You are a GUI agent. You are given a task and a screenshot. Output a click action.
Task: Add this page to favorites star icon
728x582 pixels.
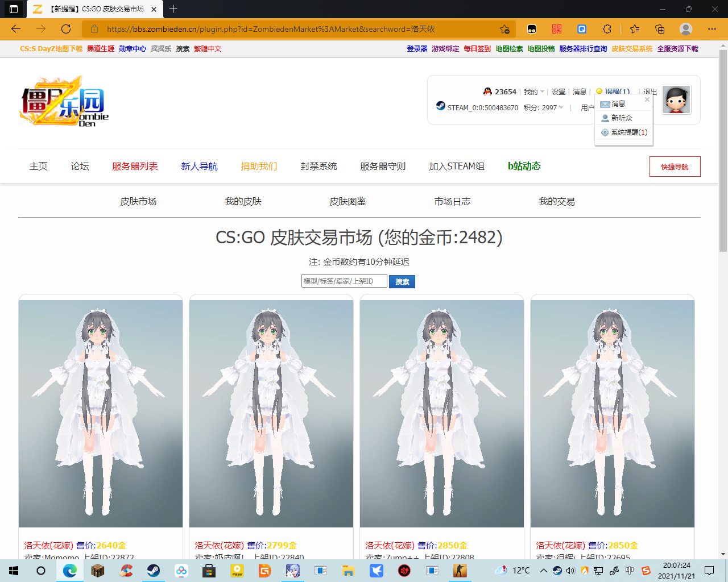[x=504, y=29]
